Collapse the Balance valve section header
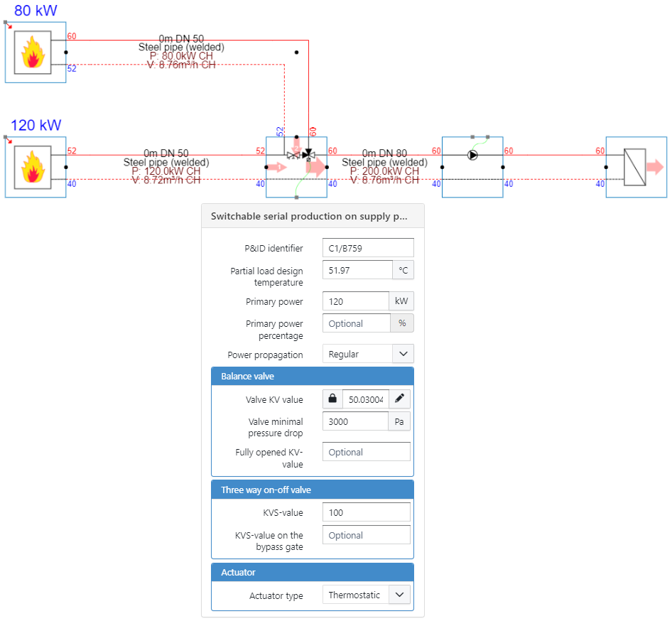 point(313,376)
